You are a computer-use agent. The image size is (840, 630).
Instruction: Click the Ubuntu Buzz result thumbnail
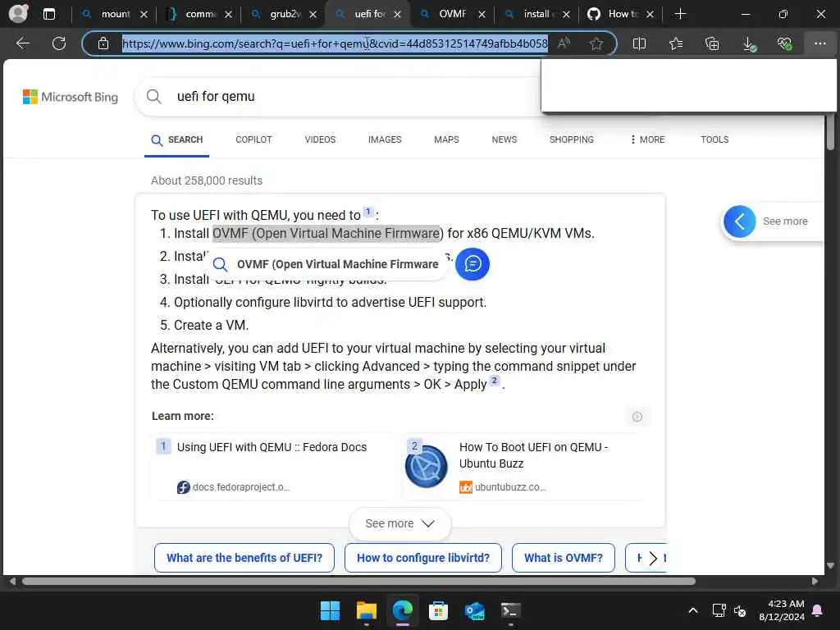tap(427, 466)
